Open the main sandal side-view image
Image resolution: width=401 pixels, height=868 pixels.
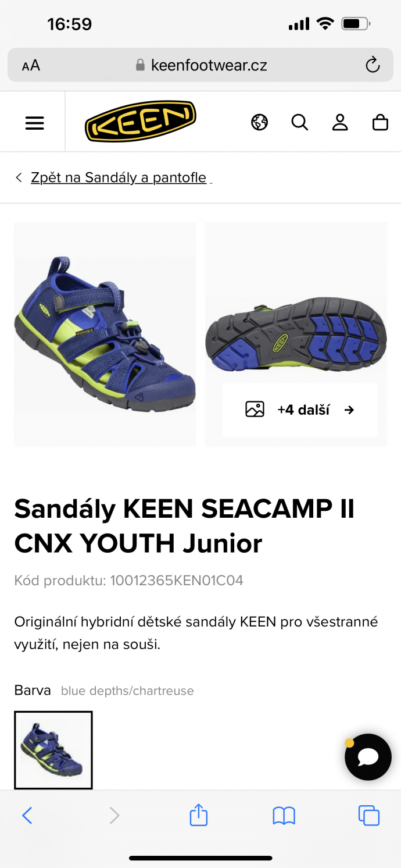(105, 335)
